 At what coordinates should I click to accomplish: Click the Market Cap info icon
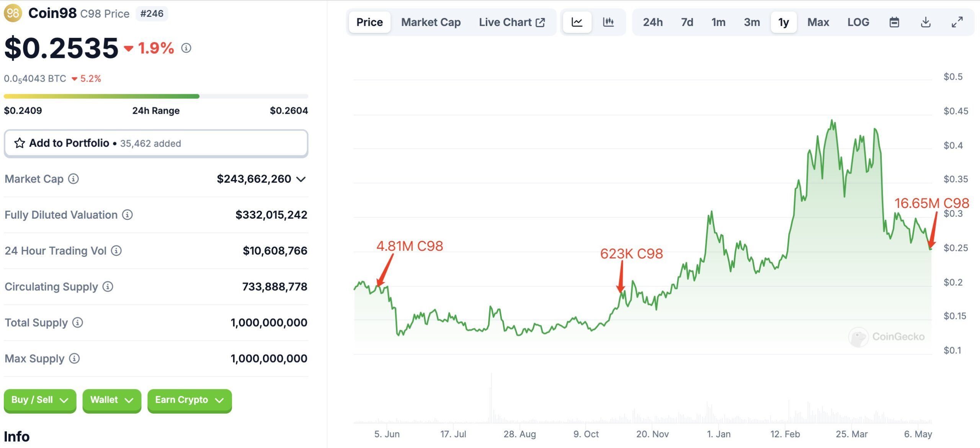pyautogui.click(x=73, y=179)
